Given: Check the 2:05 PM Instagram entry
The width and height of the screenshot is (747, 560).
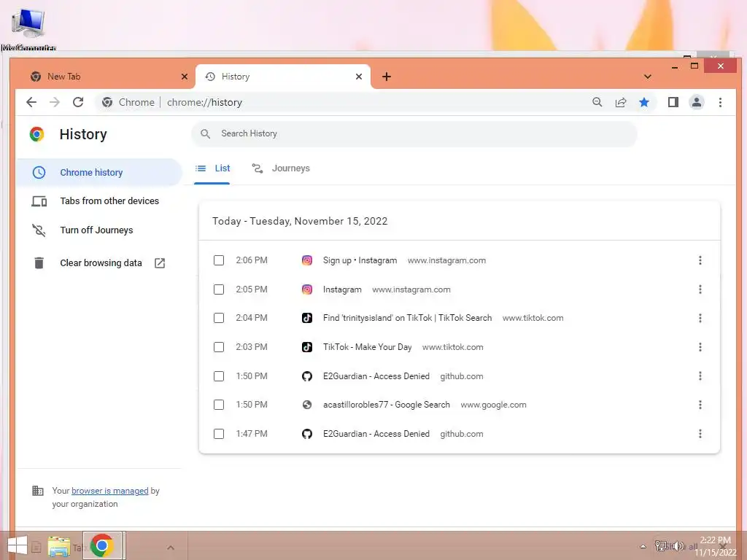Looking at the screenshot, I should click(219, 289).
